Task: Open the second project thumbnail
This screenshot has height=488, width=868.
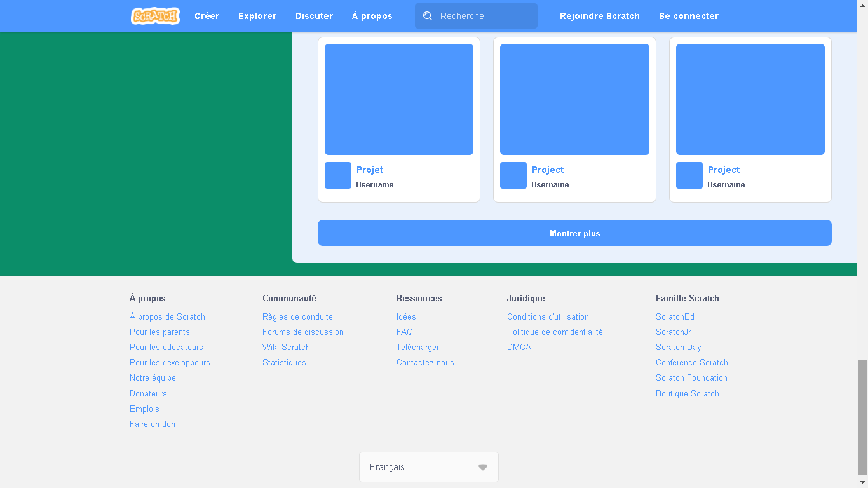Action: click(x=574, y=99)
